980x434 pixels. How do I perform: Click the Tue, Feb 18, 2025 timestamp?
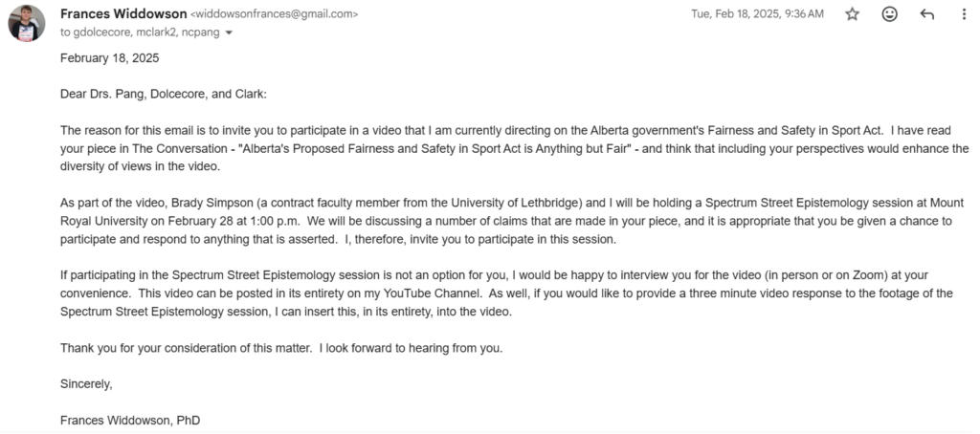(x=758, y=14)
